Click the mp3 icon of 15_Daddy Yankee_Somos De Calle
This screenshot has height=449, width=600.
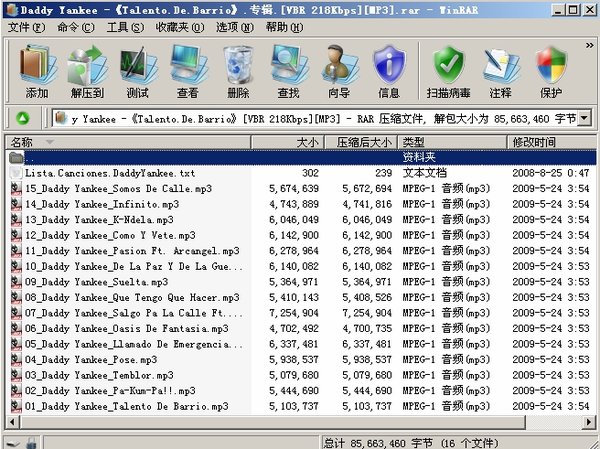pos(16,189)
